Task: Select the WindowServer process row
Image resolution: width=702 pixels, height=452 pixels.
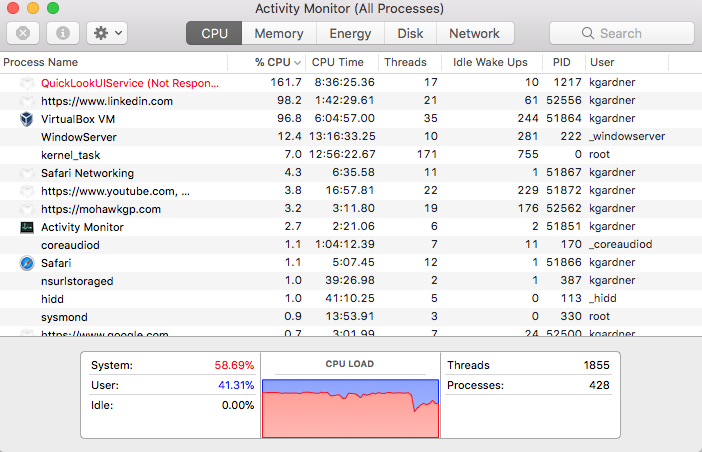Action: pyautogui.click(x=351, y=137)
